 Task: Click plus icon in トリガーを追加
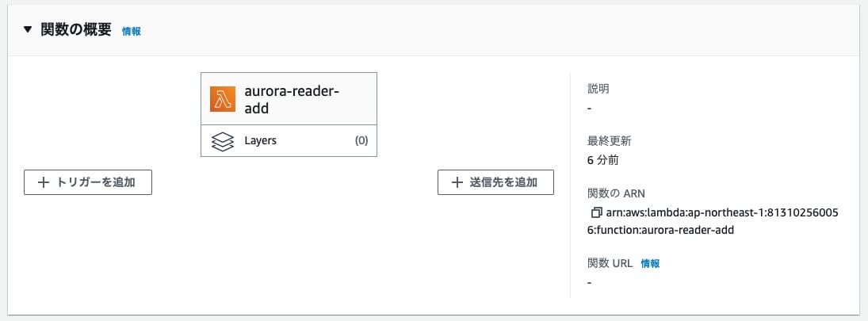coord(43,182)
